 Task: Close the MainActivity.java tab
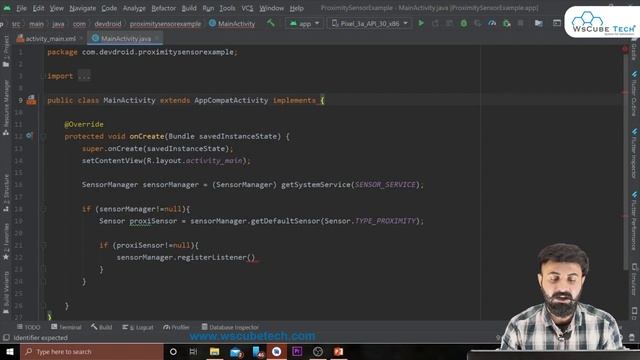click(157, 39)
